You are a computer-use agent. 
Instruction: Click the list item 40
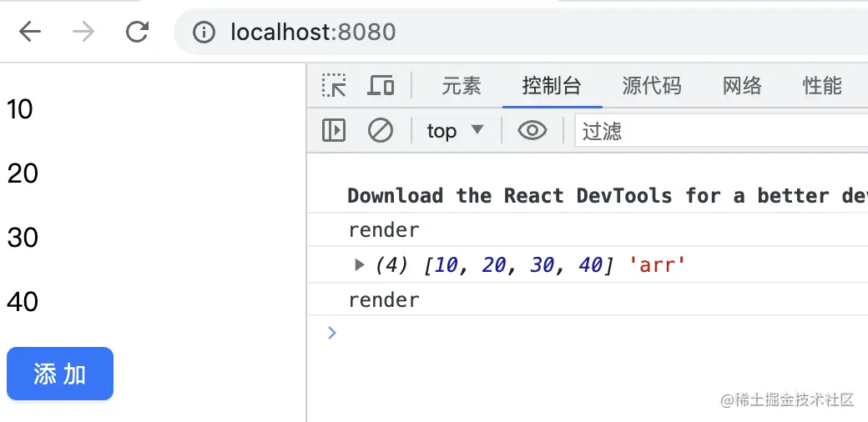(23, 302)
